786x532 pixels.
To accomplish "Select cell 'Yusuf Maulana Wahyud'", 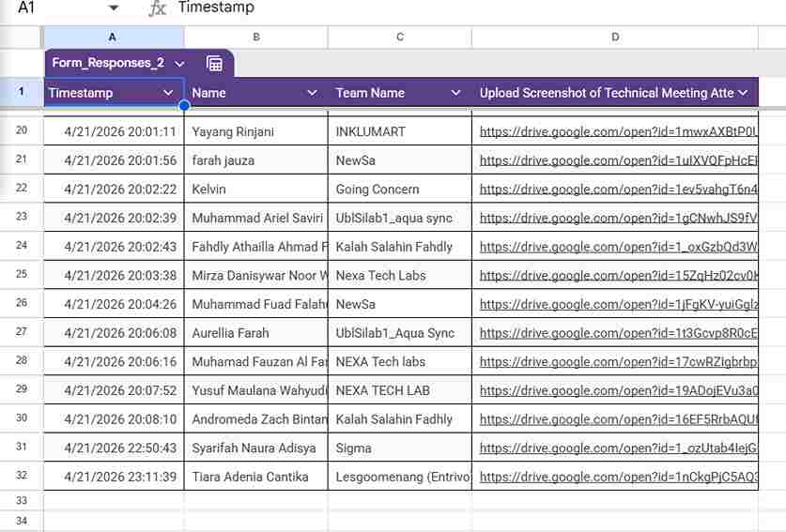I will pos(256,390).
